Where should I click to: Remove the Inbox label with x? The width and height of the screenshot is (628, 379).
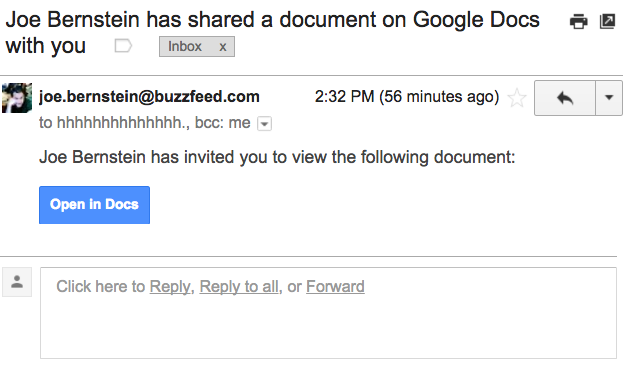pos(223,47)
